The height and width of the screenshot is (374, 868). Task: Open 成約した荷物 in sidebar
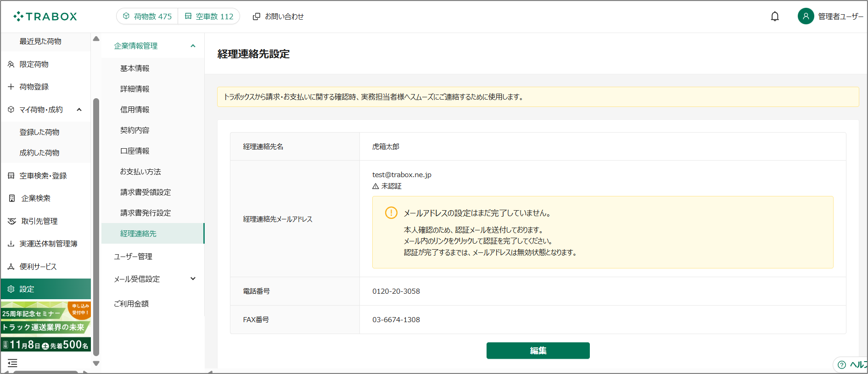click(39, 153)
